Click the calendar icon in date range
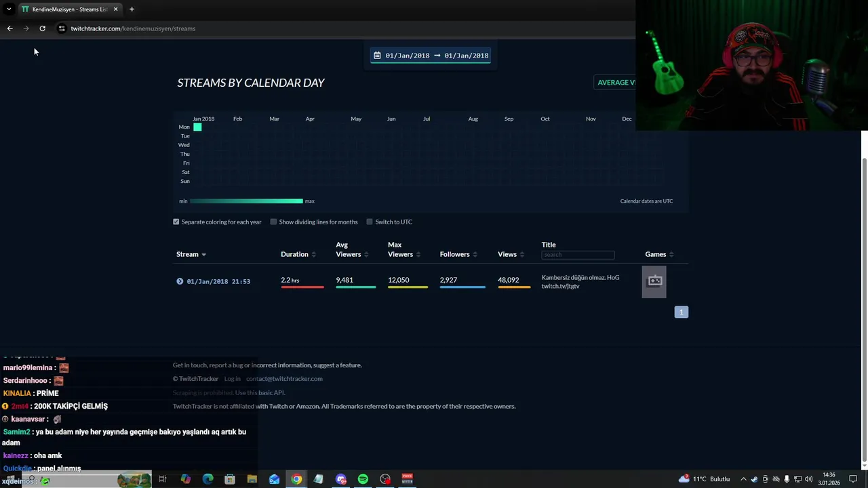This screenshot has height=488, width=868. pyautogui.click(x=377, y=56)
